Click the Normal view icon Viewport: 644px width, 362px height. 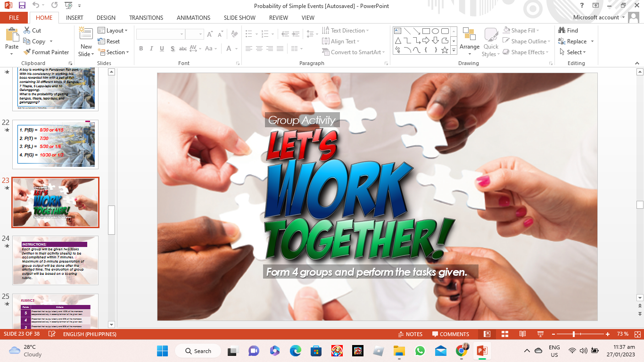[x=487, y=334]
